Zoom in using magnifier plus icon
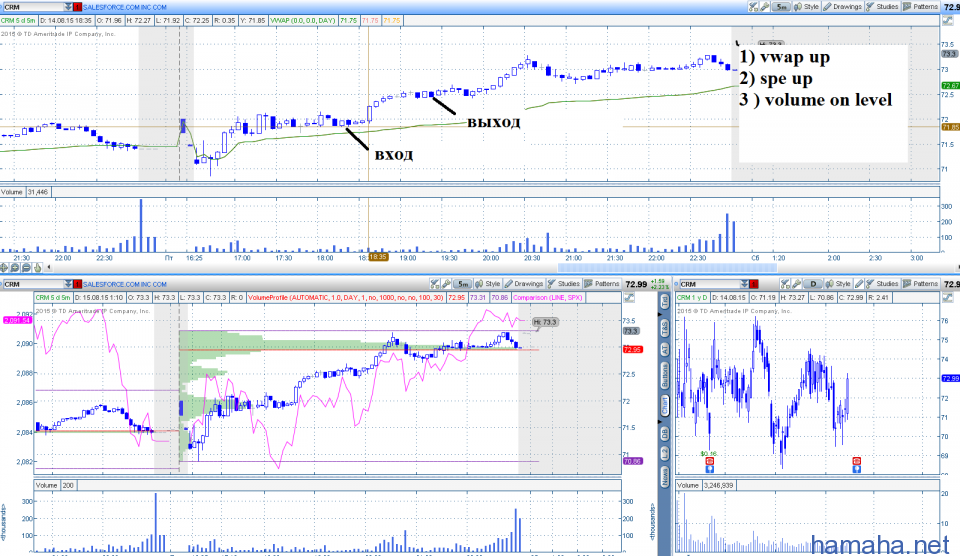 coord(15,268)
